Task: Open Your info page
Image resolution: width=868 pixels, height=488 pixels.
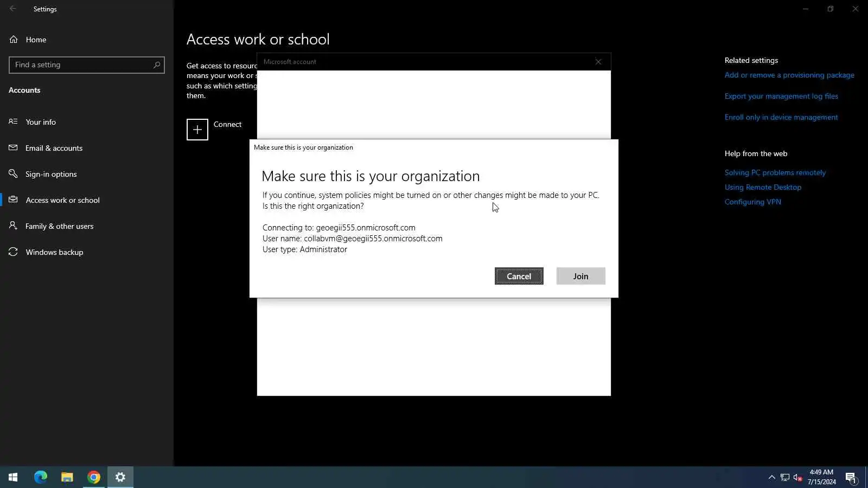Action: coord(87,122)
